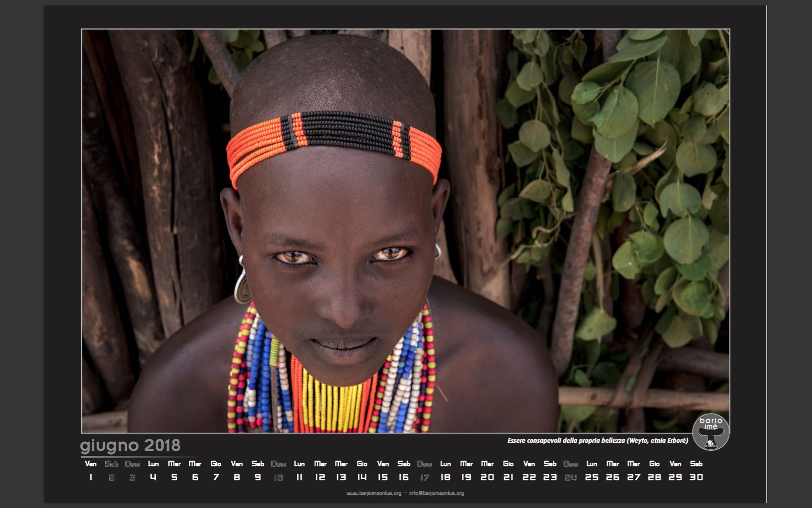Click the barjoimè circular logo
The image size is (812, 508).
(711, 432)
